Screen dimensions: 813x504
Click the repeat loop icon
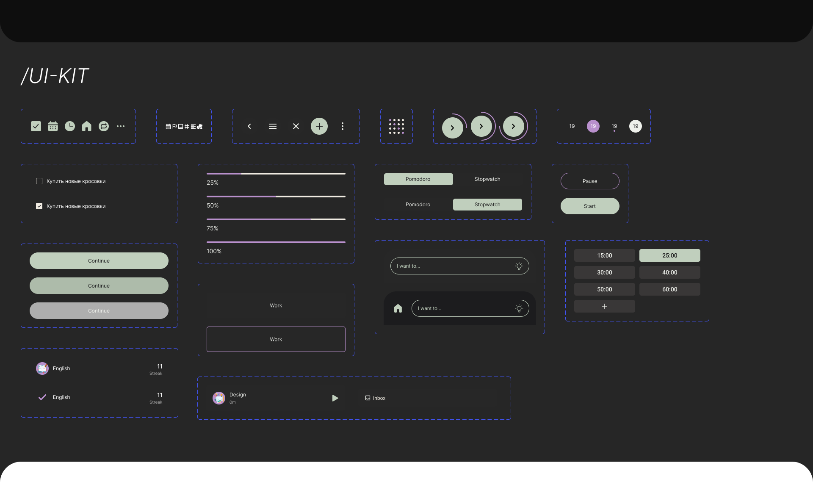tap(104, 126)
